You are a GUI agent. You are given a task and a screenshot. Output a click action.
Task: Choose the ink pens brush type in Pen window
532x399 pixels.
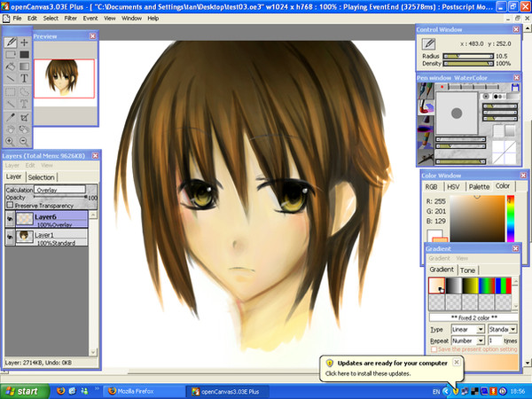coord(426,90)
